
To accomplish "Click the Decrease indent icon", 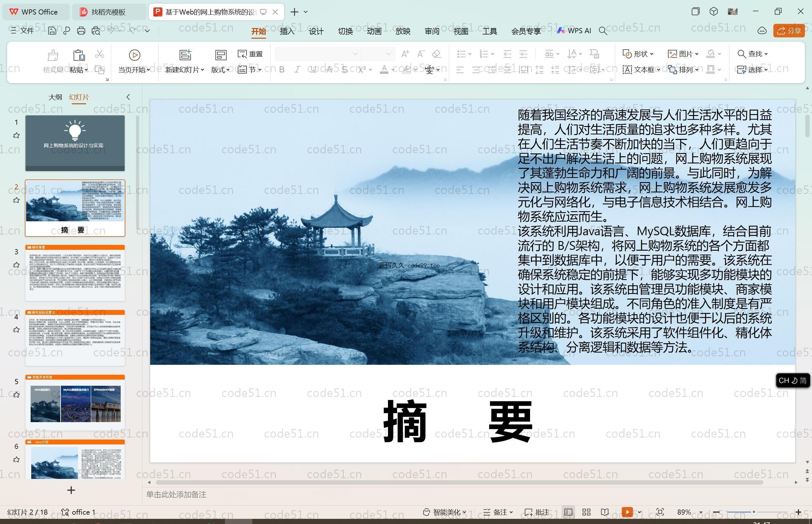I will 507,54.
